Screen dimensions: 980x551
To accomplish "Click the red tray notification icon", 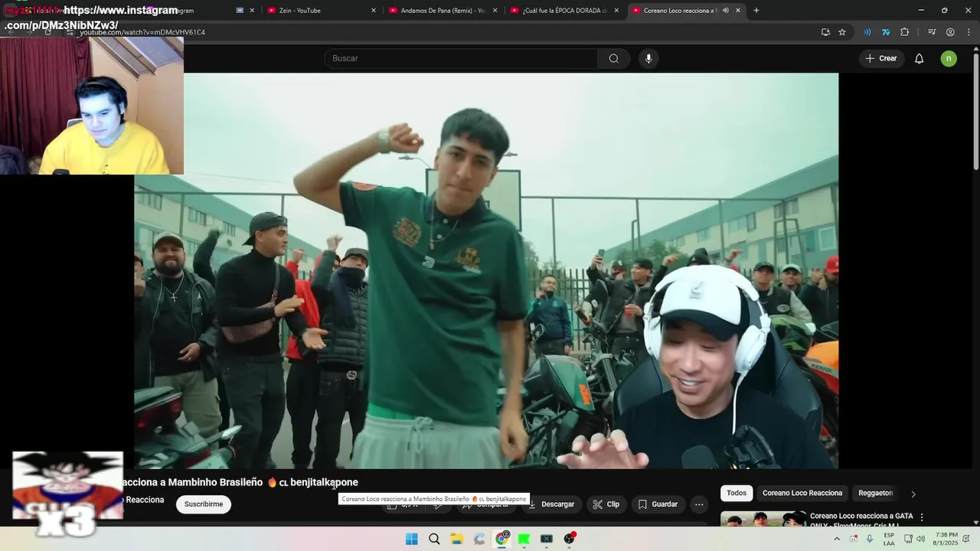I will click(854, 539).
